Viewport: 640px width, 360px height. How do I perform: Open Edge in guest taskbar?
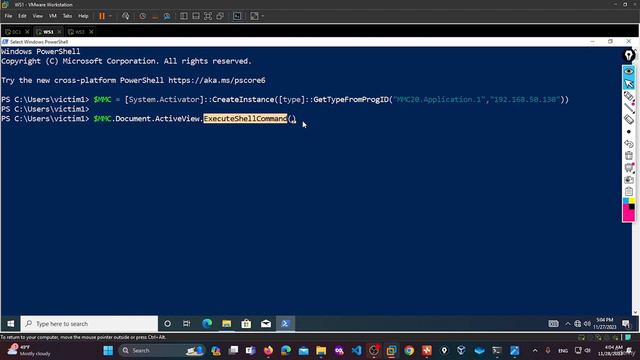point(207,324)
